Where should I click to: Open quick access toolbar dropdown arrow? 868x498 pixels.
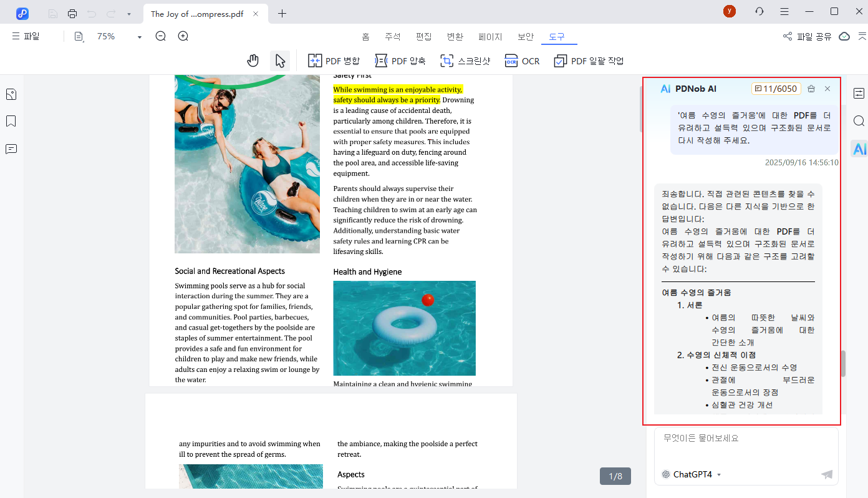click(128, 14)
